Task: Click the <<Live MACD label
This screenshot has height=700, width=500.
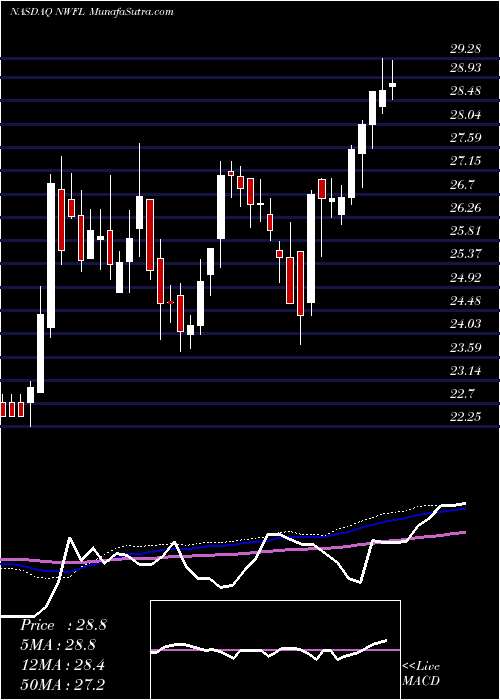Action: pos(421,674)
